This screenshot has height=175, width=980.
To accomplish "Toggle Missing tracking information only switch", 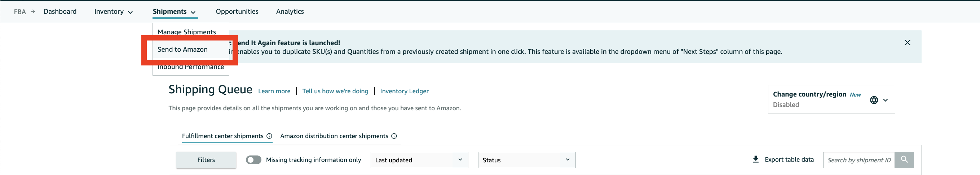I will [x=253, y=160].
